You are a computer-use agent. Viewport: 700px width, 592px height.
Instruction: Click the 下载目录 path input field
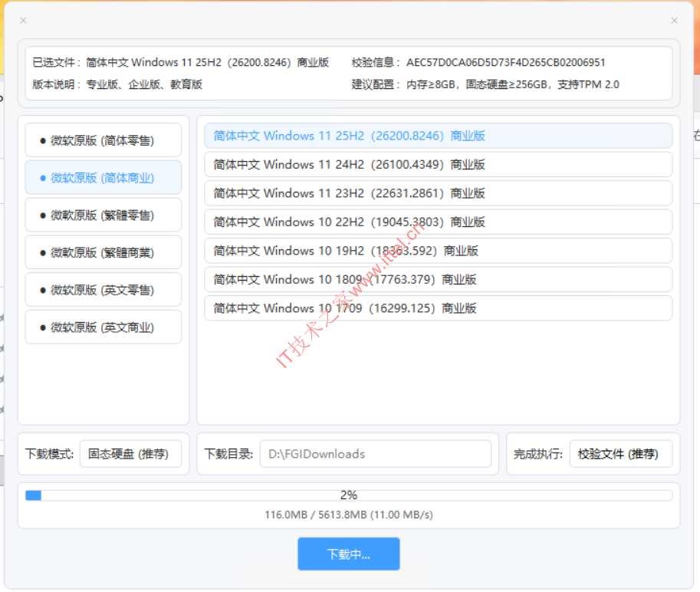tap(375, 454)
